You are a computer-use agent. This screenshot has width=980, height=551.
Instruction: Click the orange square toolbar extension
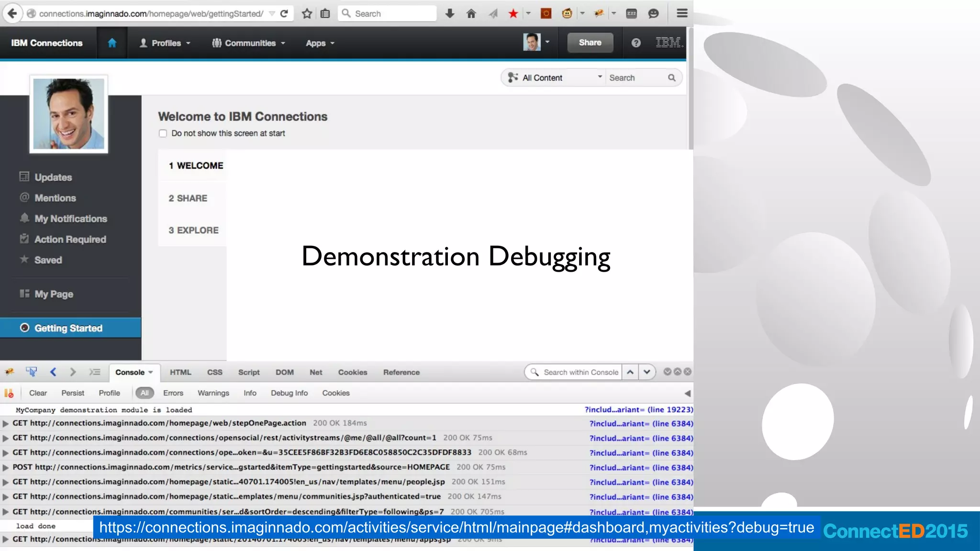(546, 13)
